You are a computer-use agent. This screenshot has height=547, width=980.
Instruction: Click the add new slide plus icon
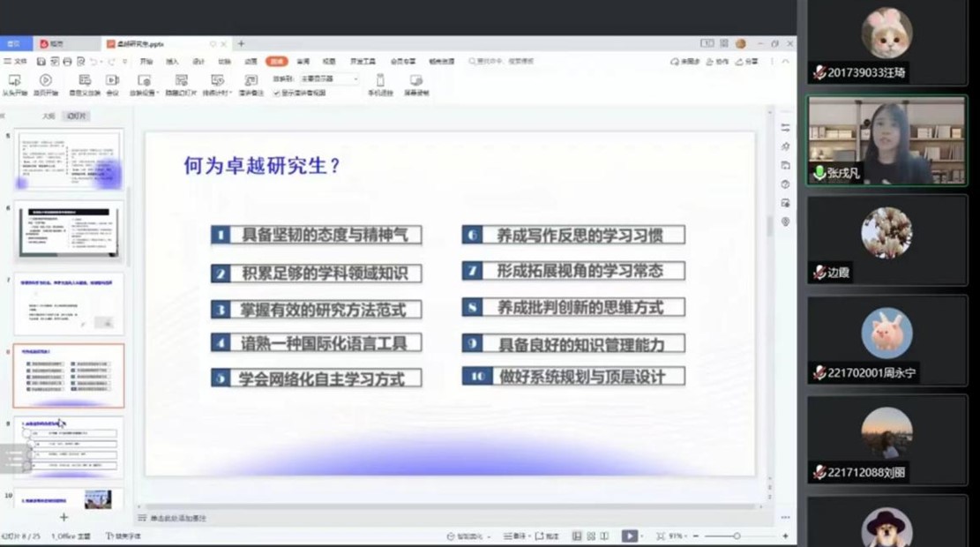64,517
